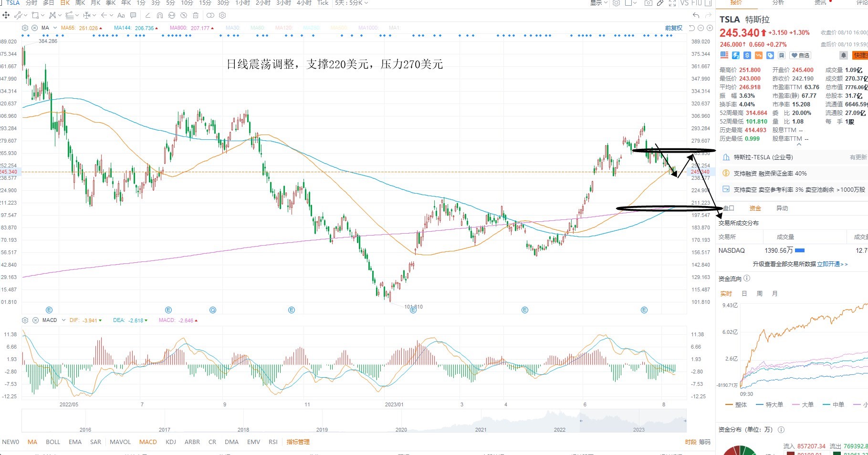
Task: Switch to the 分析 analysis tab
Action: 778,3
